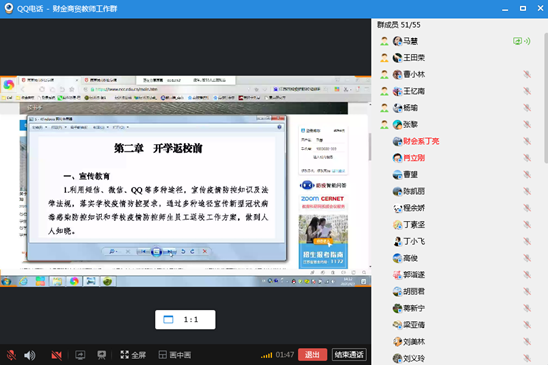Screen dimensions: 549x366
Task: Click the muted mic icon for 刘美林
Action: pyautogui.click(x=527, y=341)
